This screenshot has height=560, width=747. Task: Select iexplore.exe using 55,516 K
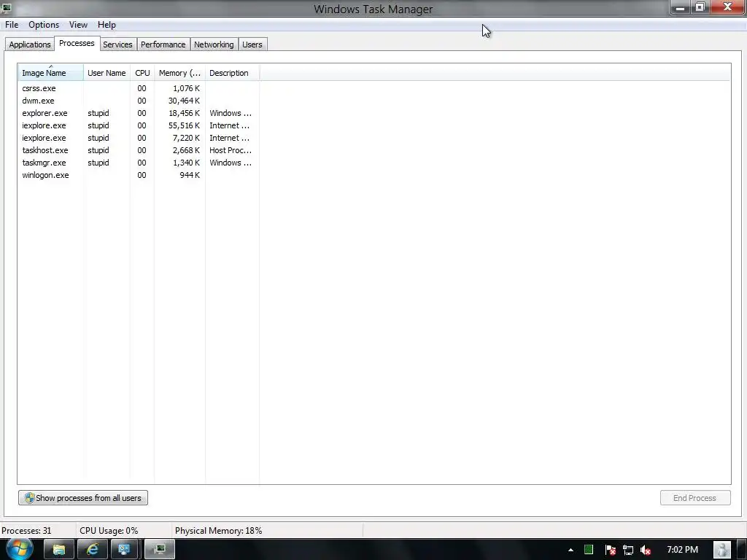[x=138, y=125]
